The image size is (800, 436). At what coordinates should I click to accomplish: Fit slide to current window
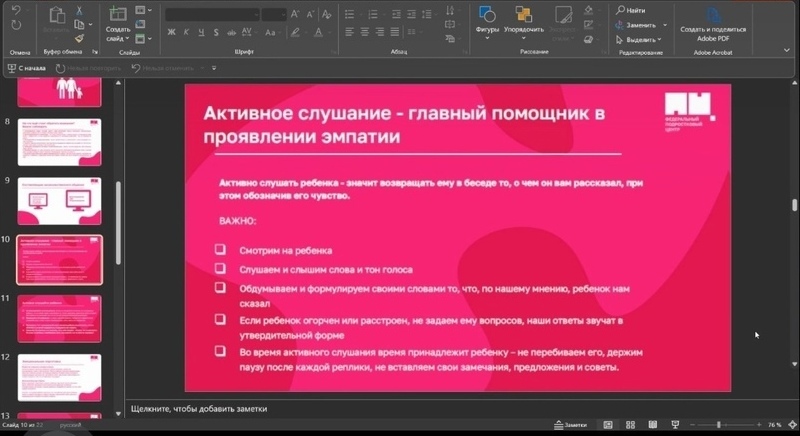click(x=789, y=425)
